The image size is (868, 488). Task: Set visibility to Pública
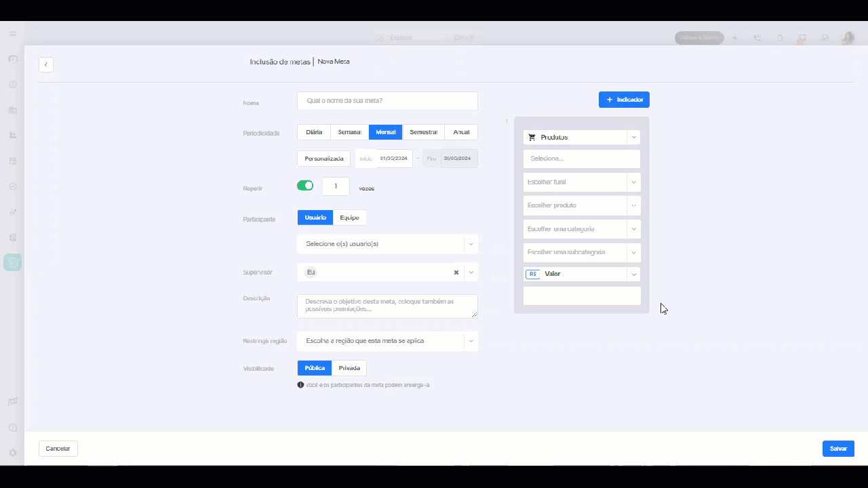click(x=315, y=368)
